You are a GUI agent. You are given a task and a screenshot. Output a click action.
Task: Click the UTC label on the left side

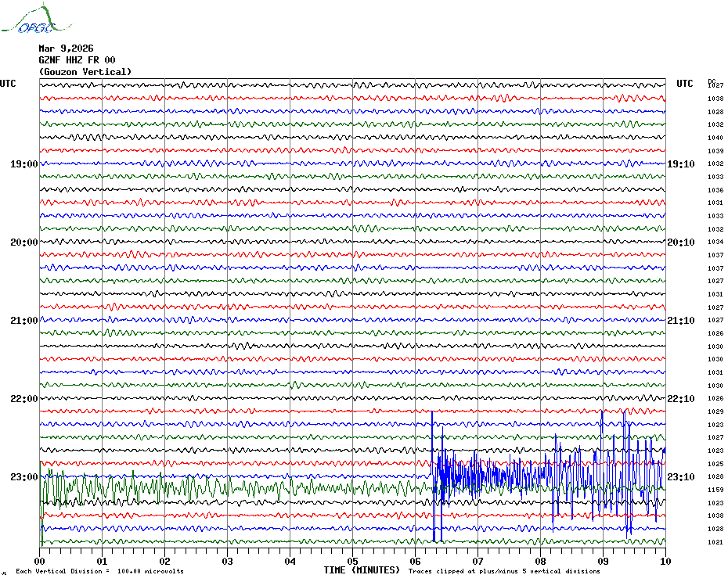[x=8, y=84]
